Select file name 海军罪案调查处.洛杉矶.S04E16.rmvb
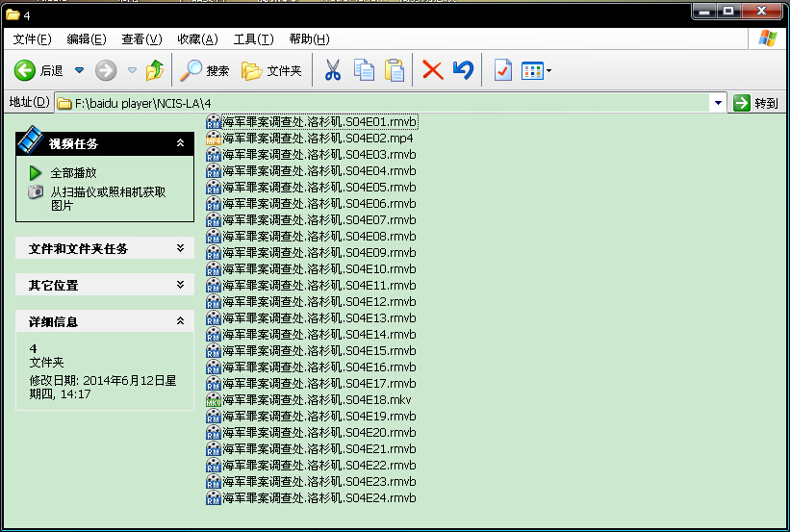The image size is (790, 532). point(319,367)
